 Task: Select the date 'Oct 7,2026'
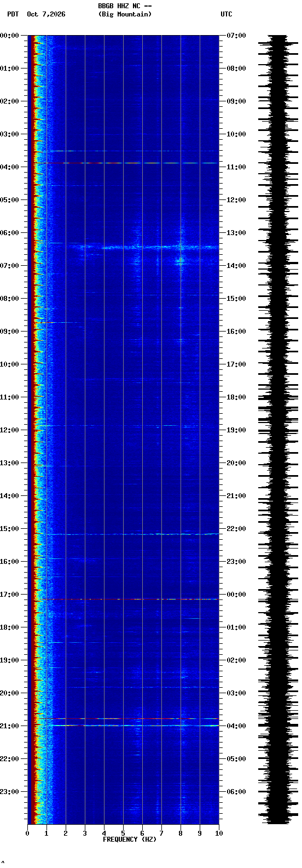(x=46, y=14)
